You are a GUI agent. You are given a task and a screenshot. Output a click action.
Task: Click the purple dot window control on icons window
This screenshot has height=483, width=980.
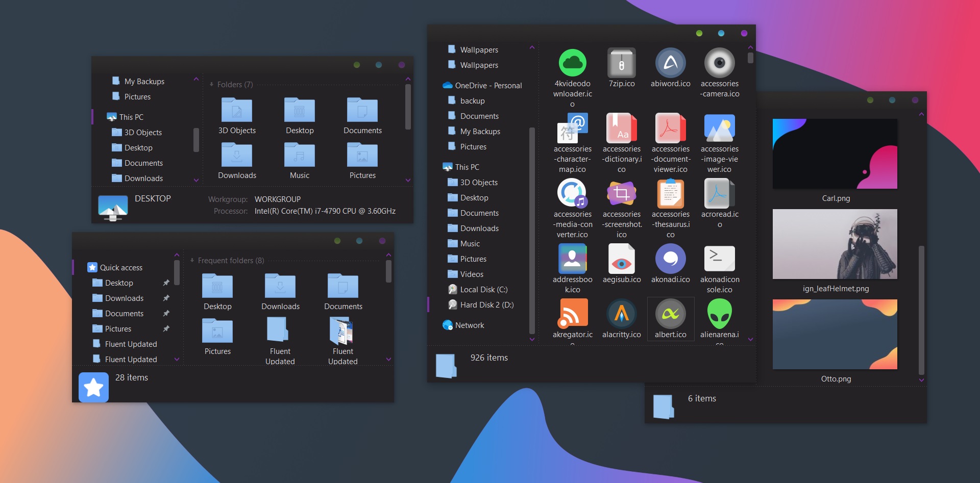pyautogui.click(x=744, y=33)
